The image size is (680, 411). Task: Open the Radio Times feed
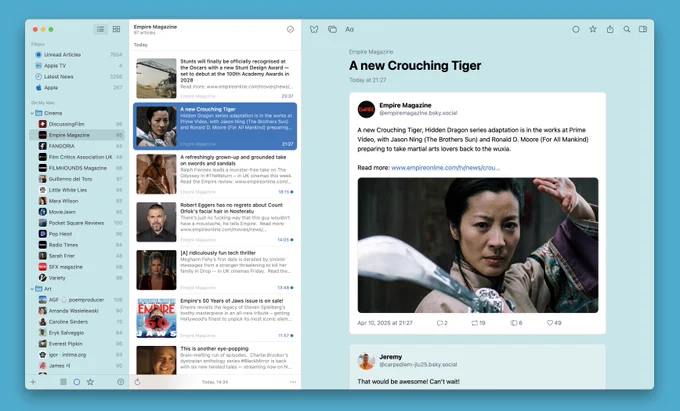pos(77,245)
